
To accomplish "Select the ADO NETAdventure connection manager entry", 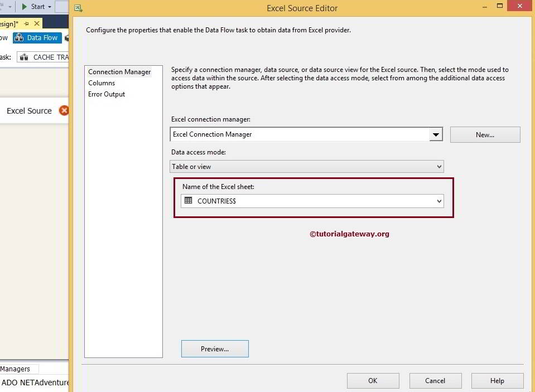I will [x=33, y=383].
